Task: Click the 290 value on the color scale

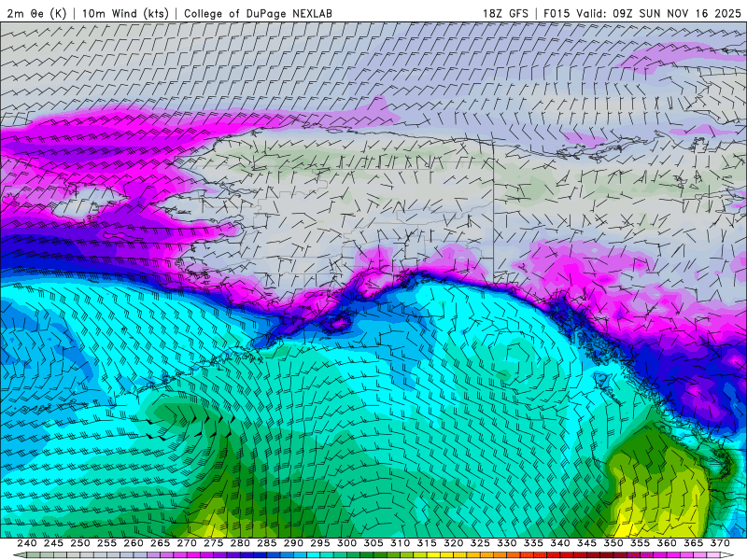Action: point(293,543)
